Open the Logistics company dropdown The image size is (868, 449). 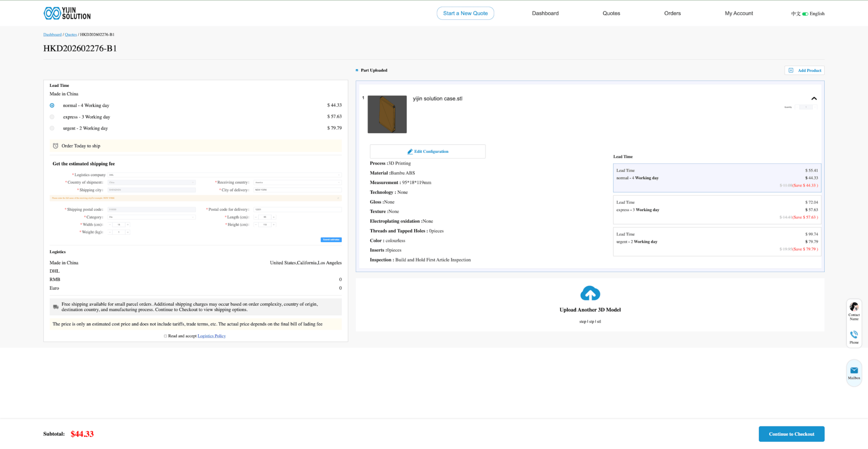(x=224, y=175)
